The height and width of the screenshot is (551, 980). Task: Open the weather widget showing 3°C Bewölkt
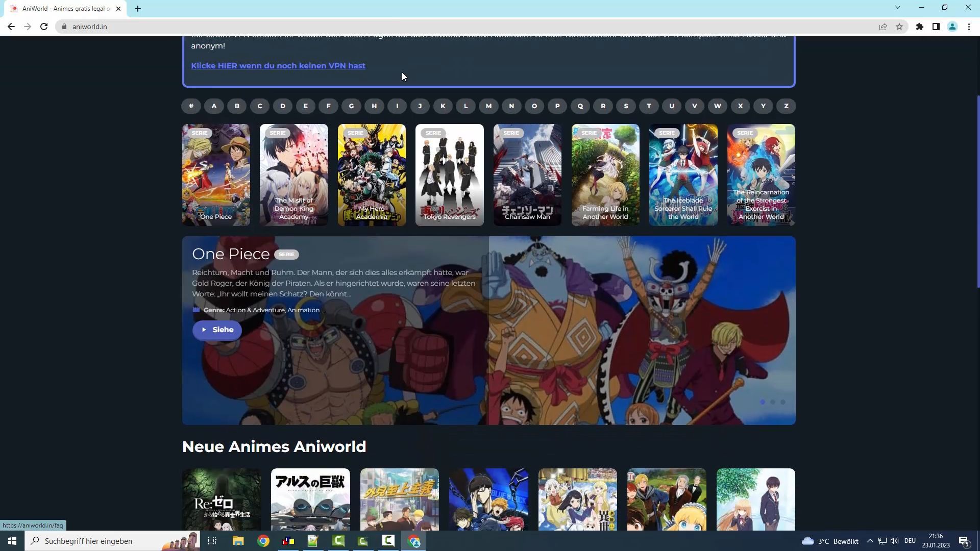pyautogui.click(x=830, y=541)
